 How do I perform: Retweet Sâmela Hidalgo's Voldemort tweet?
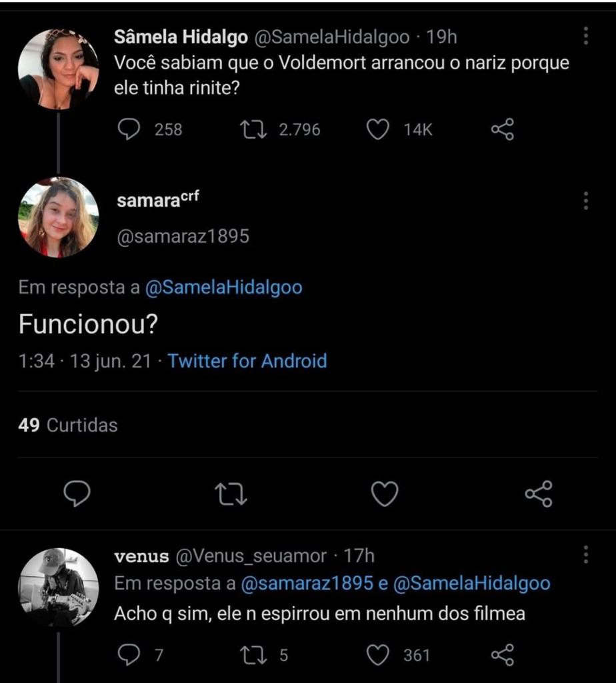(253, 129)
